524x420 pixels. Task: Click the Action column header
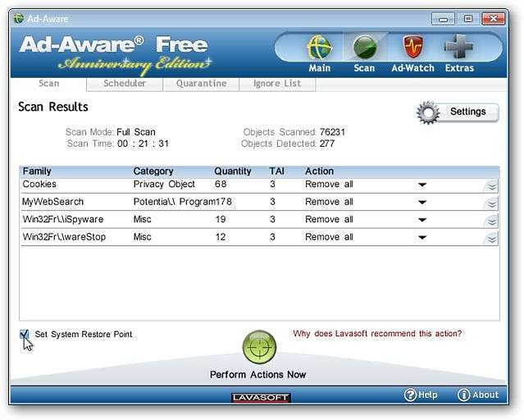tap(319, 171)
